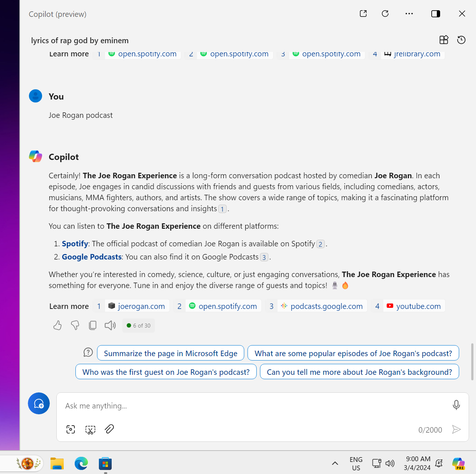Screen dimensions: 476x474
Task: Open the clock showing 9:00 AM
Action: 417,463
